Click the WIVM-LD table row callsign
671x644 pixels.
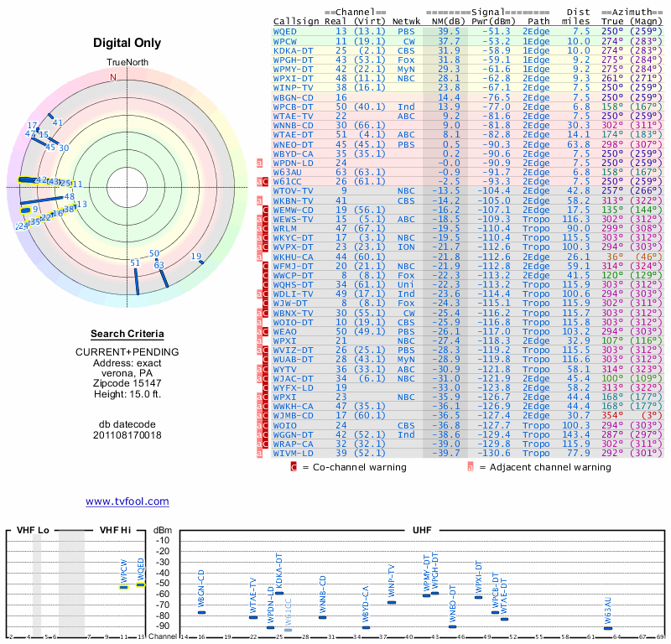(x=293, y=453)
